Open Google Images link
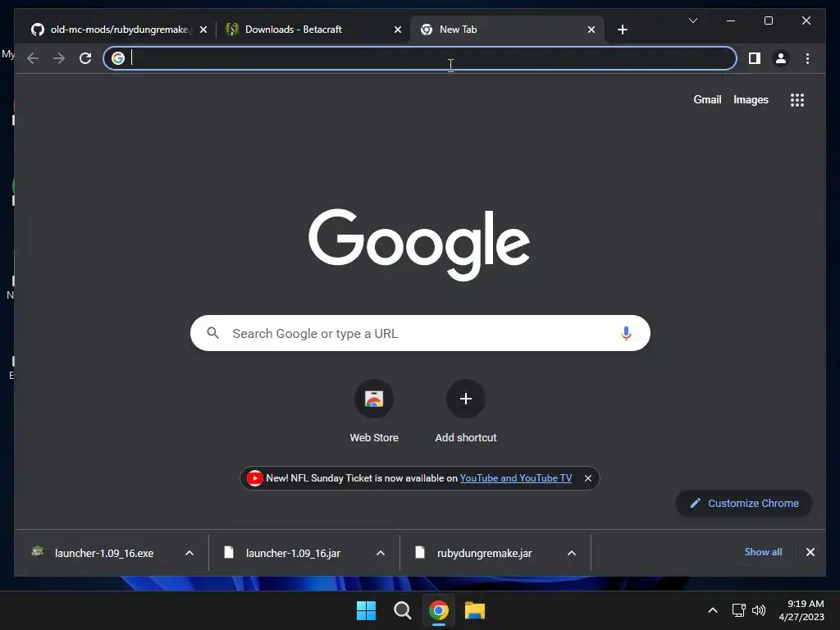The height and width of the screenshot is (630, 840). pyautogui.click(x=751, y=99)
